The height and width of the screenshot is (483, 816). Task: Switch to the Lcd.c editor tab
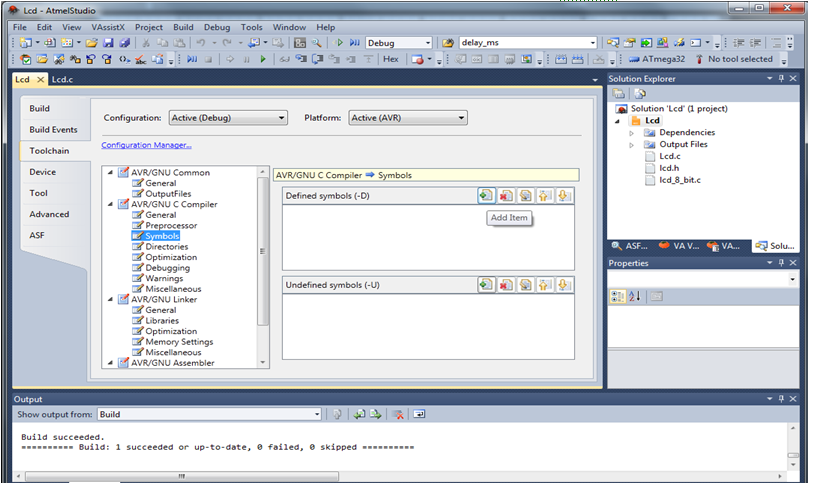tap(62, 80)
